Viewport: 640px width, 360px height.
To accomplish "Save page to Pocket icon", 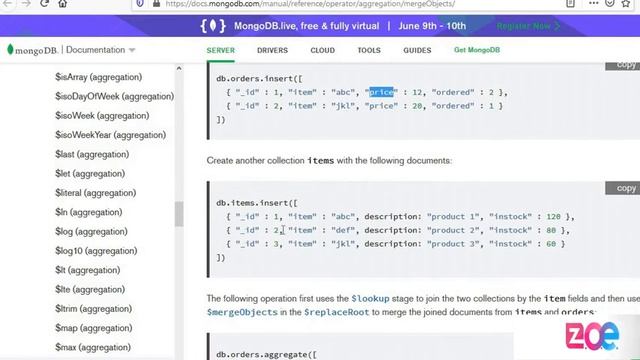I will (610, 4).
